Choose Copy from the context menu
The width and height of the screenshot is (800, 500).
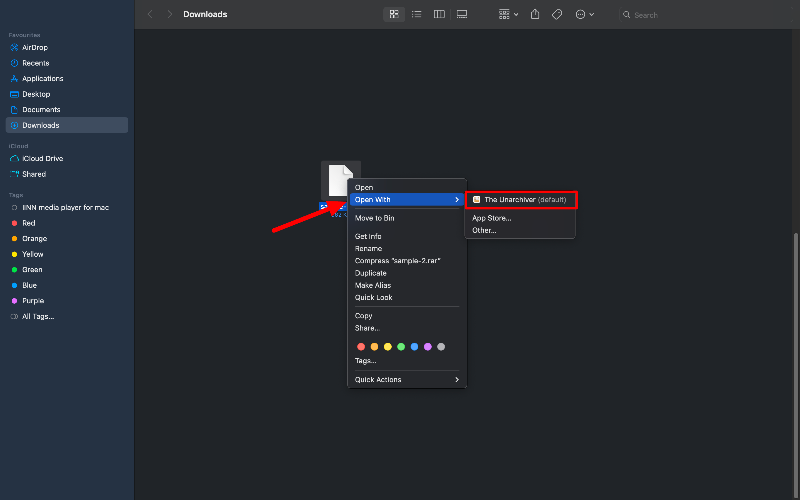pos(407,316)
